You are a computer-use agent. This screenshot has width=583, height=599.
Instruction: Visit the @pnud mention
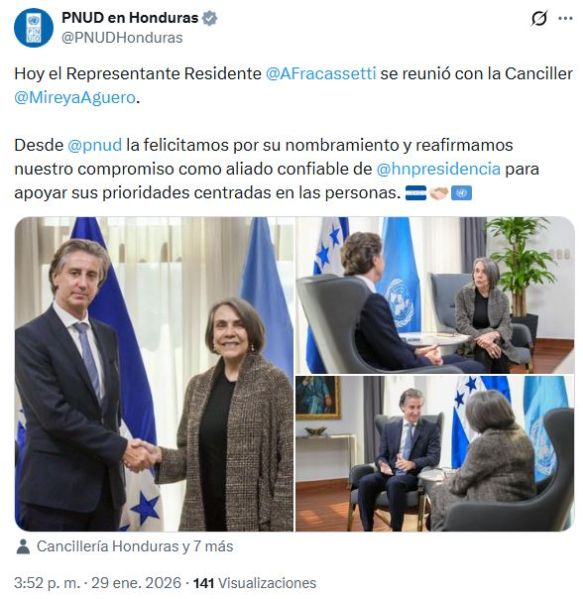[95, 146]
